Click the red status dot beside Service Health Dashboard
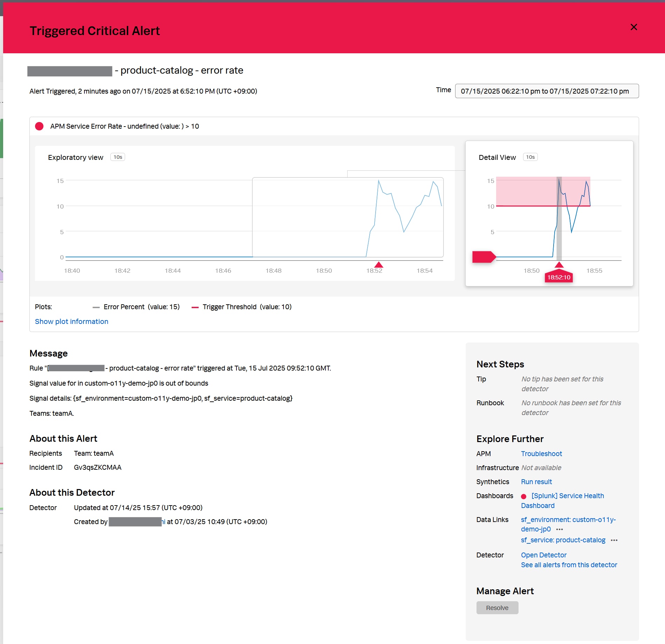The image size is (665, 644). 524,496
